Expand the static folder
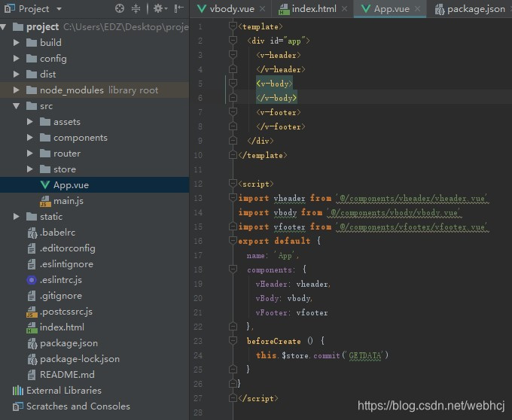This screenshot has height=420, width=512. [16, 216]
